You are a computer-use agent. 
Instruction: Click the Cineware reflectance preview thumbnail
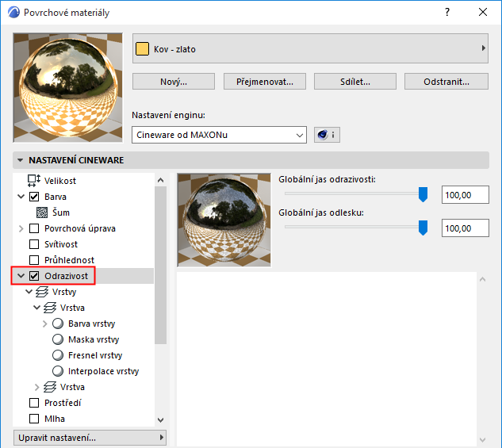(224, 220)
